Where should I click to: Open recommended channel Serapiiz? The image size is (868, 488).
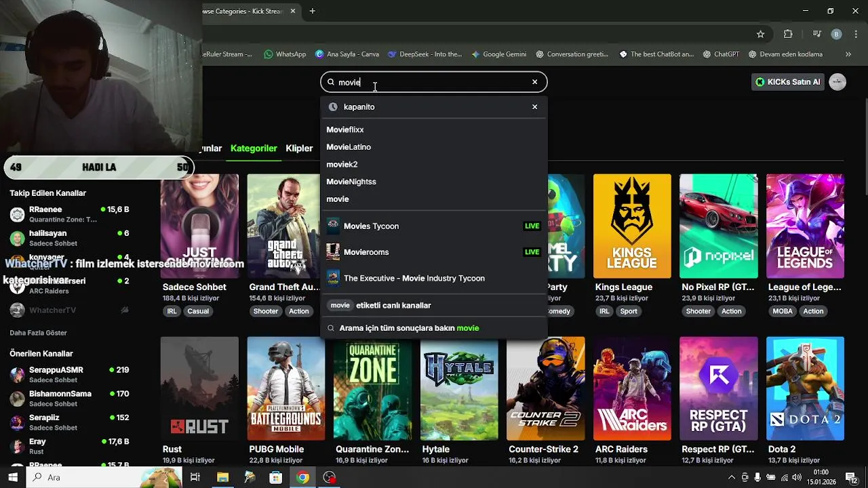(69, 422)
